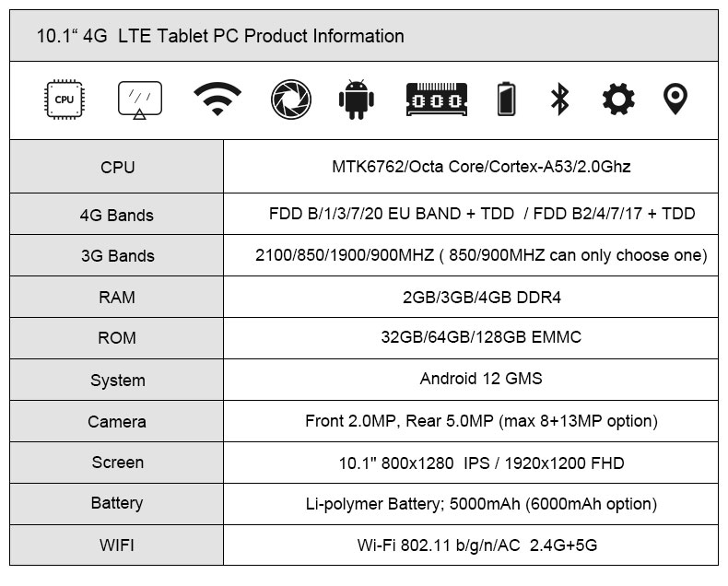Select the 3G Bands row label
Image resolution: width=728 pixels, height=586 pixels.
pyautogui.click(x=117, y=256)
